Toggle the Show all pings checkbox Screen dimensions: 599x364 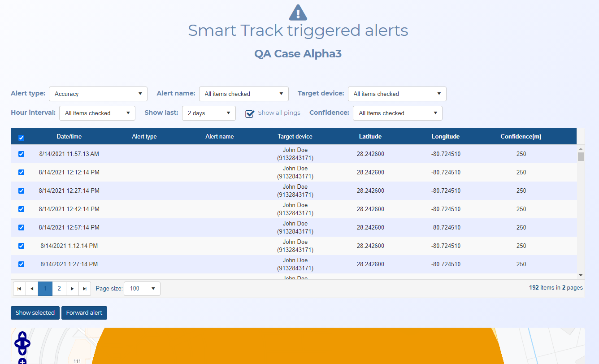tap(250, 113)
